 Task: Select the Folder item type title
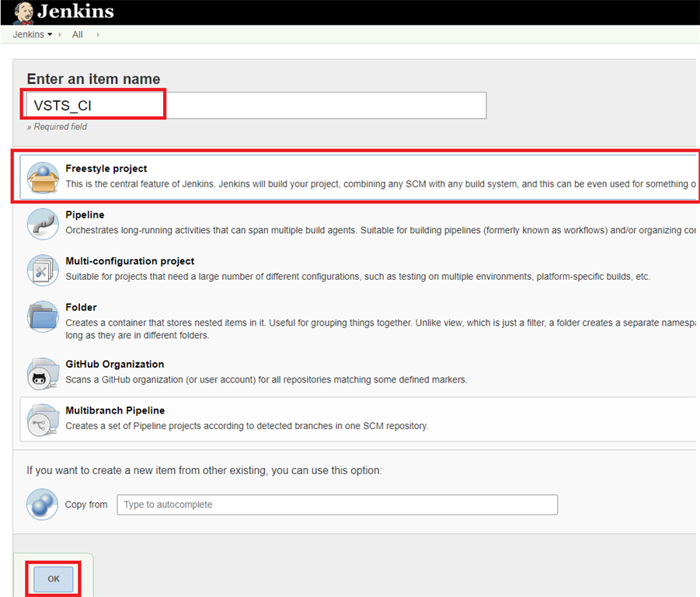pos(82,307)
